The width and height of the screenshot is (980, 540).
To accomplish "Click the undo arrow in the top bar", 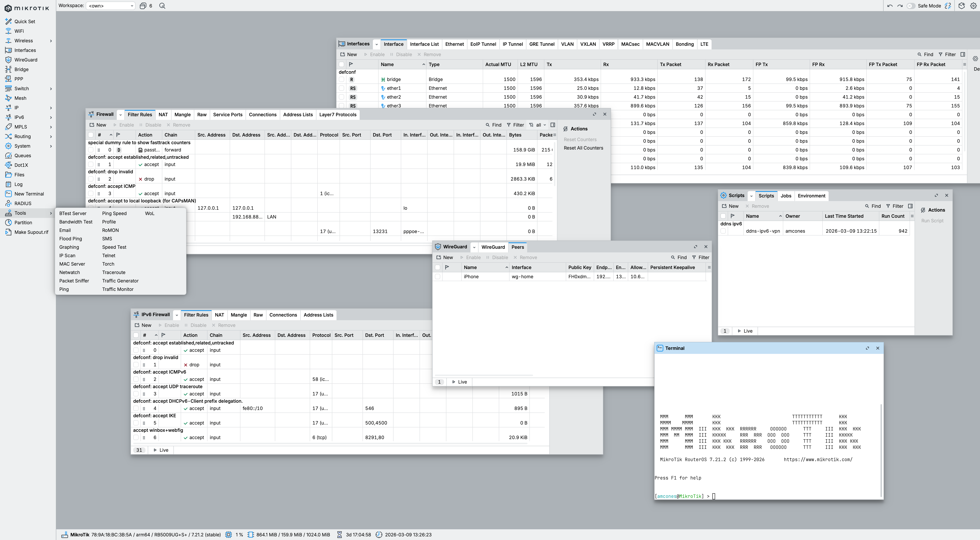I will [x=890, y=6].
